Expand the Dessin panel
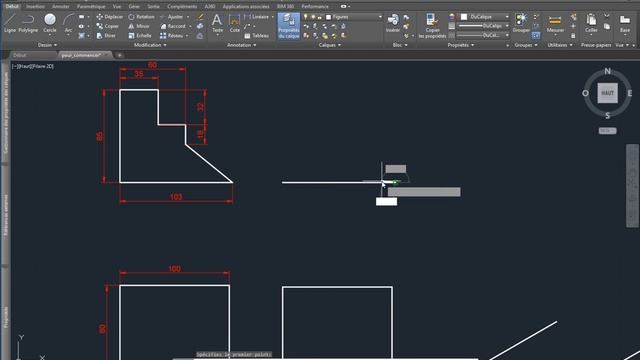The height and width of the screenshot is (360, 640). coord(47,45)
